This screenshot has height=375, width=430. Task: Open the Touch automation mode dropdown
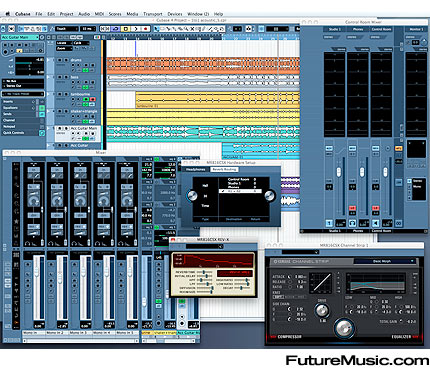pos(67,29)
